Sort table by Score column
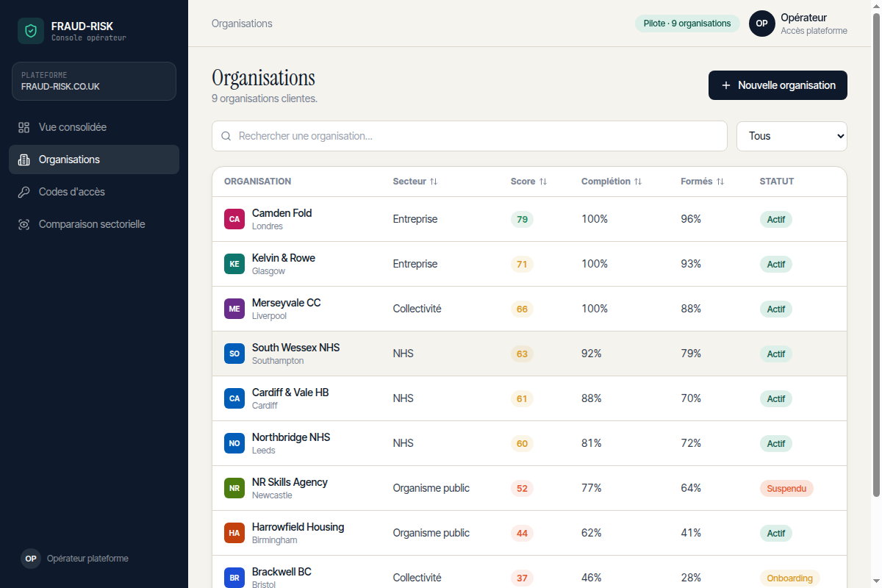The image size is (882, 588). coord(528,182)
